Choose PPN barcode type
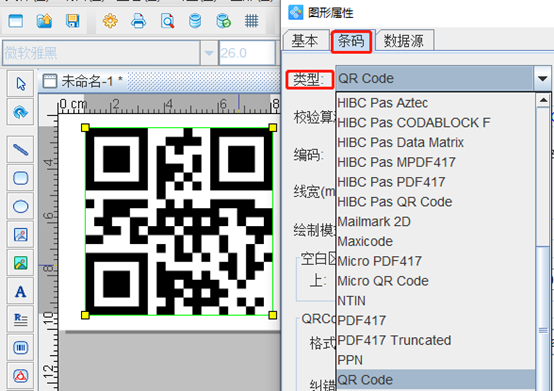The width and height of the screenshot is (554, 391). pyautogui.click(x=435, y=360)
